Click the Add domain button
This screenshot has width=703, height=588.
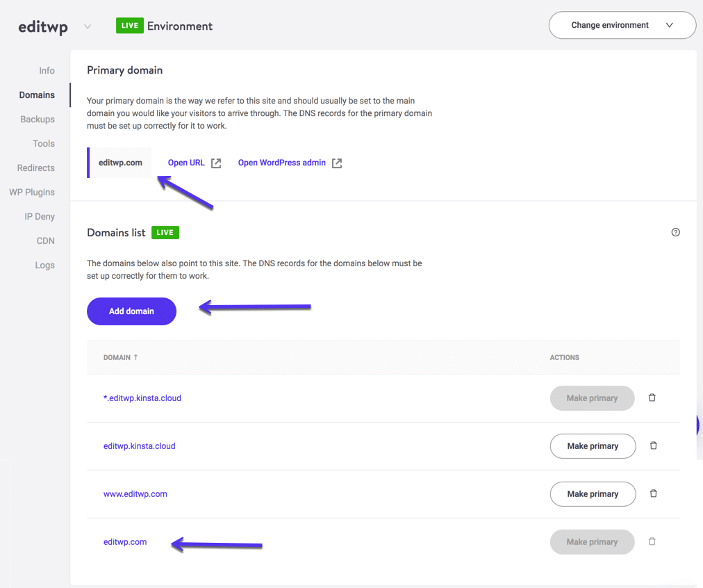131,311
